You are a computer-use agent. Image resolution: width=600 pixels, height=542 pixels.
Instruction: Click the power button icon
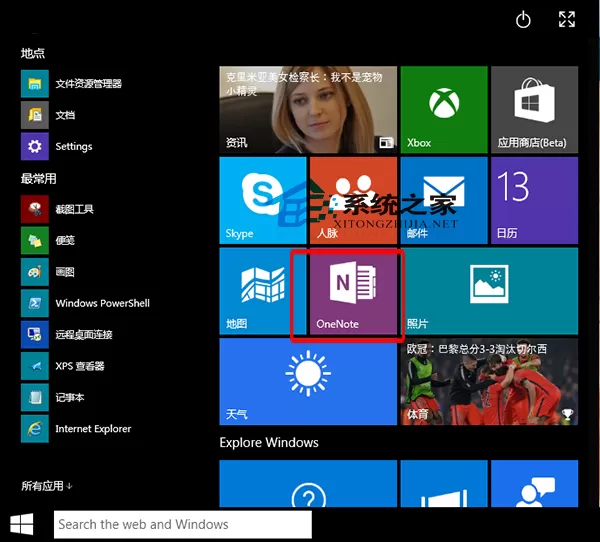[523, 20]
